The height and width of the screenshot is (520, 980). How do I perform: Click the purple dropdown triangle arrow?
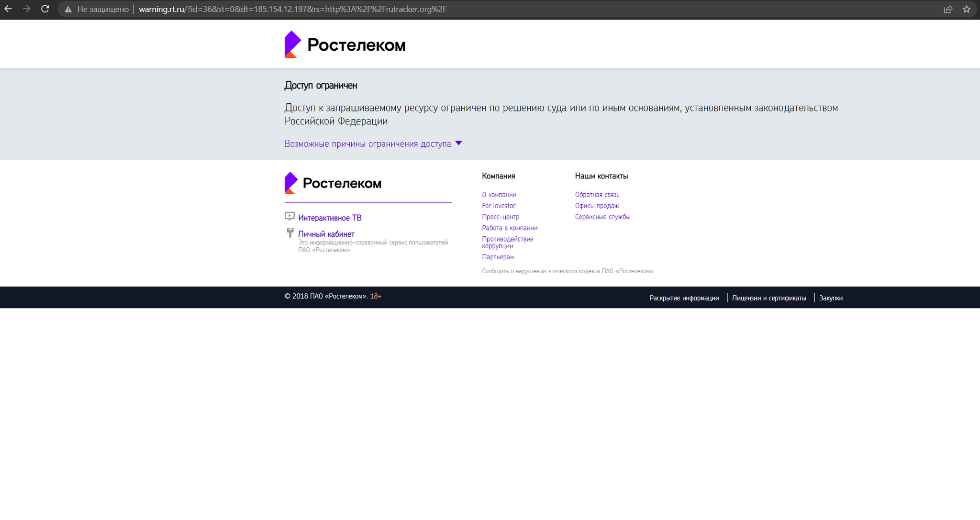(x=458, y=143)
